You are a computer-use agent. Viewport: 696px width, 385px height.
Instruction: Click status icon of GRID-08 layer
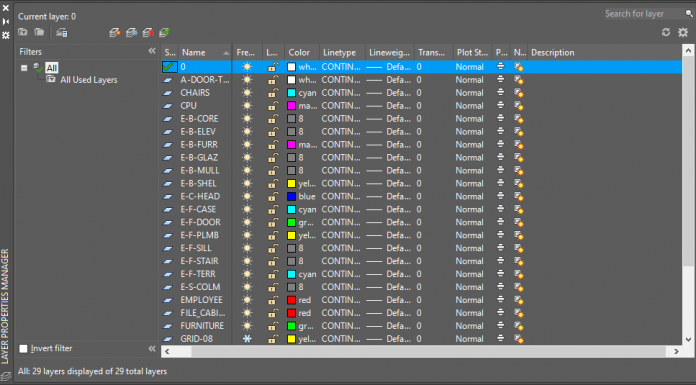pos(168,339)
